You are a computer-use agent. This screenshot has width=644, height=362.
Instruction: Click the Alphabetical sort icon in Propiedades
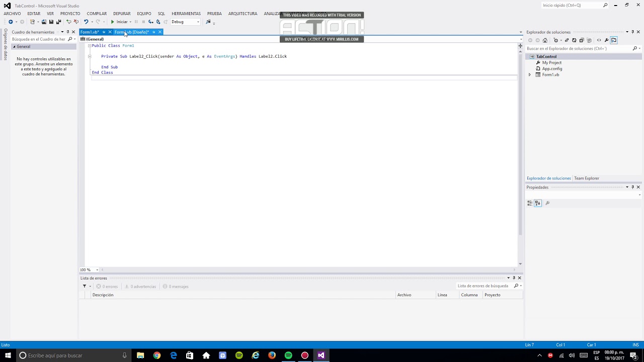point(538,203)
